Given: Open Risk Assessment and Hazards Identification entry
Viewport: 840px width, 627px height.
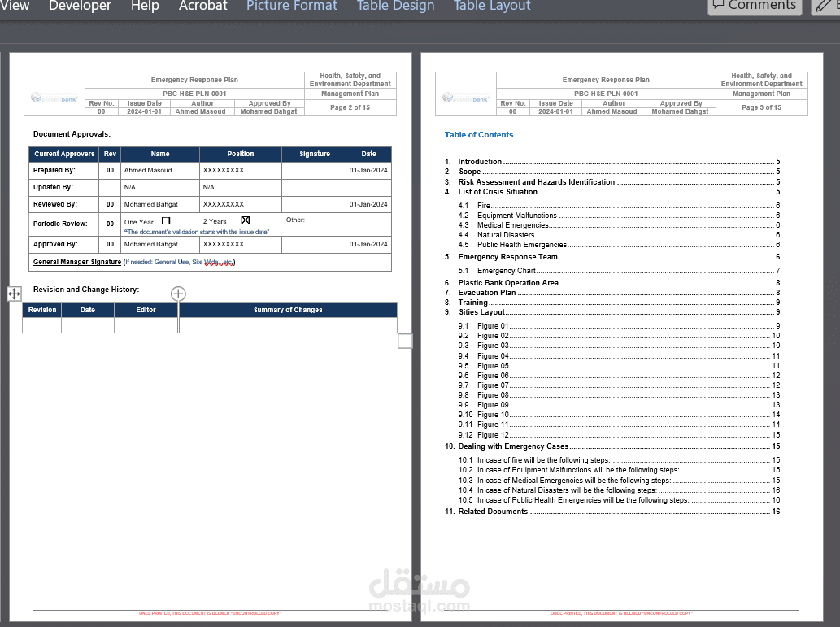Looking at the screenshot, I should pos(612,181).
